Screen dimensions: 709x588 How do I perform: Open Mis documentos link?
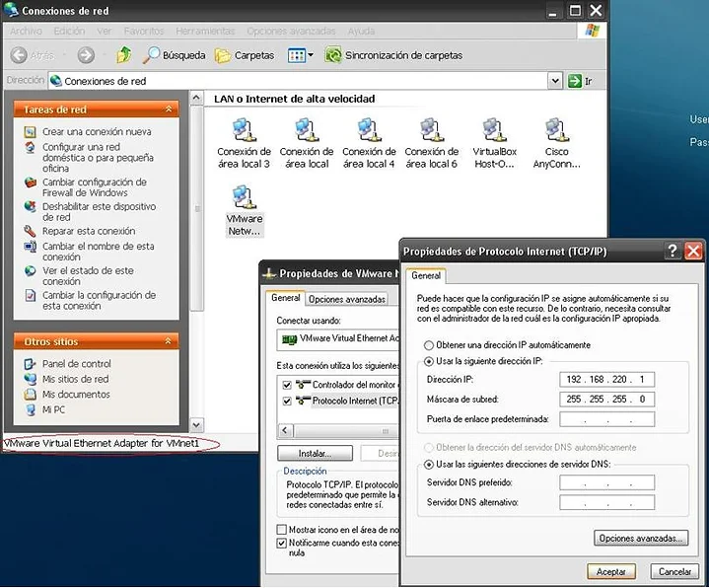pos(76,395)
